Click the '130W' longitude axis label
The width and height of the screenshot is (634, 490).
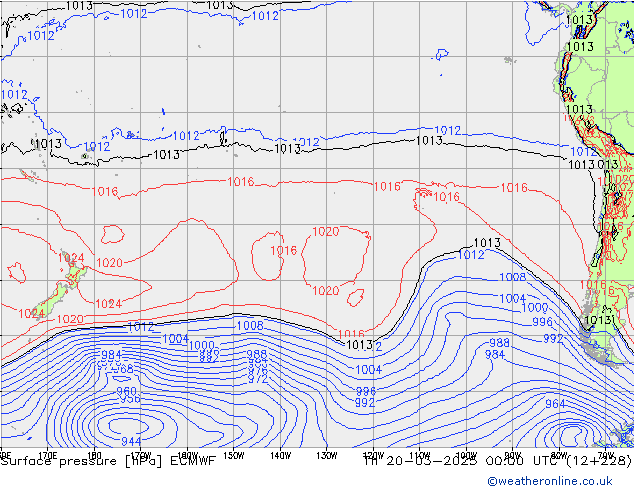[327, 455]
